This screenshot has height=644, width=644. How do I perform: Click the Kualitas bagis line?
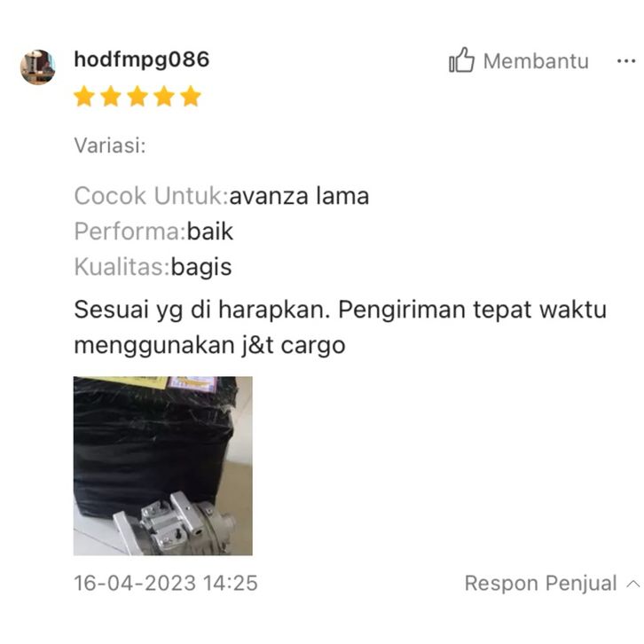153,267
